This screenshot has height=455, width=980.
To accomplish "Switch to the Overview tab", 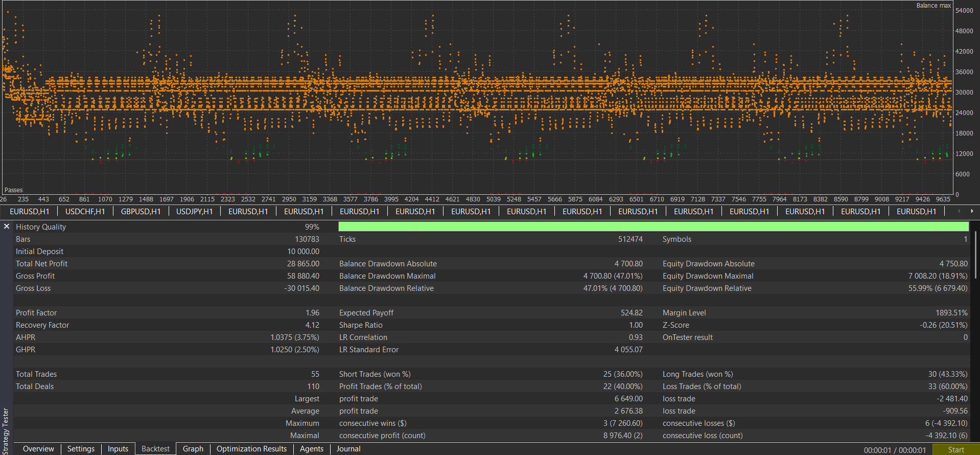I will [38, 449].
